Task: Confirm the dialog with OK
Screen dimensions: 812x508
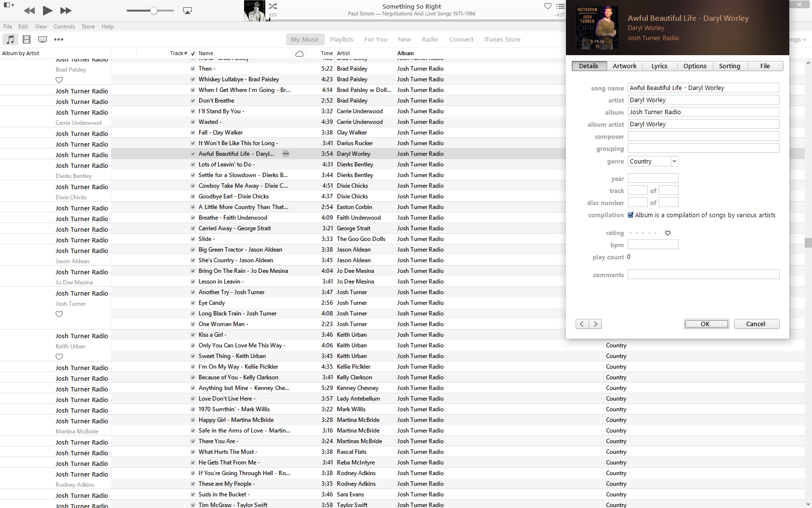Action: click(706, 324)
